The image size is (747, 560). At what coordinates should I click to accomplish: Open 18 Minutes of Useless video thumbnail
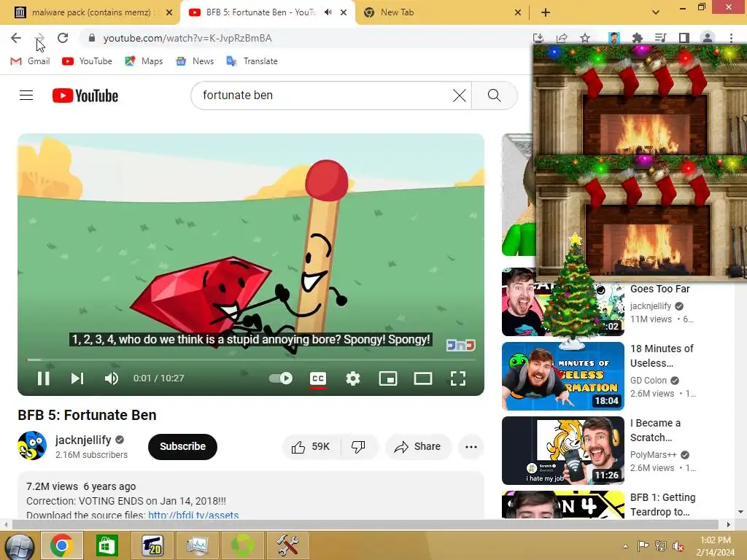(562, 376)
